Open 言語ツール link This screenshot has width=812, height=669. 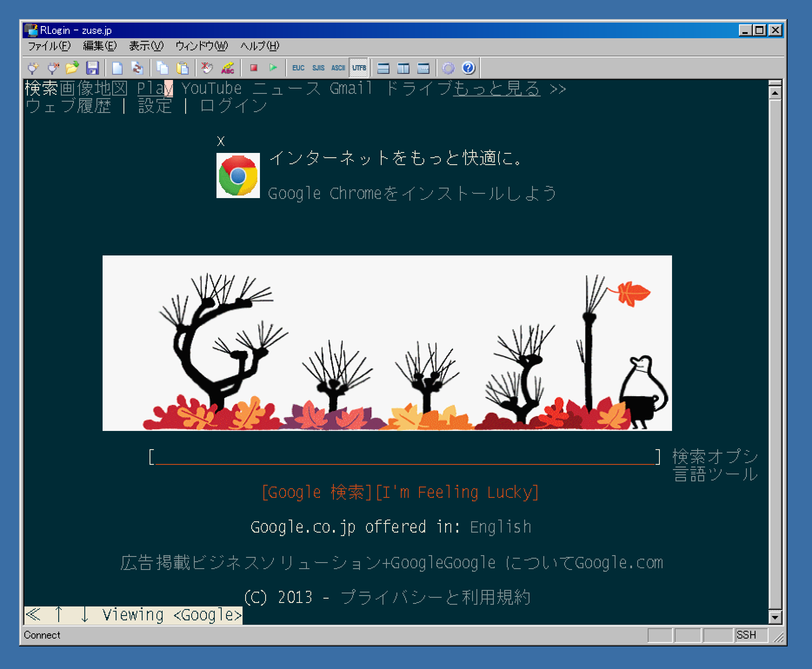tap(715, 474)
